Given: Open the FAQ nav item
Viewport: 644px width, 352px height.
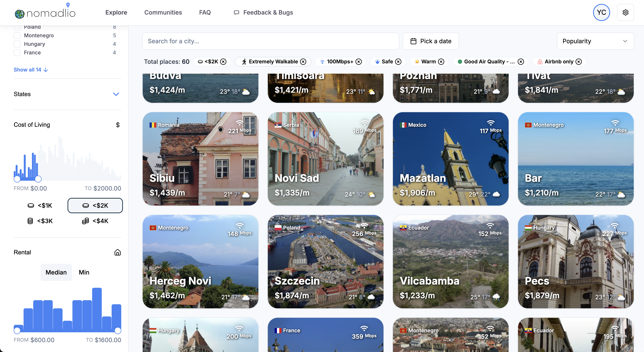Looking at the screenshot, I should point(205,12).
